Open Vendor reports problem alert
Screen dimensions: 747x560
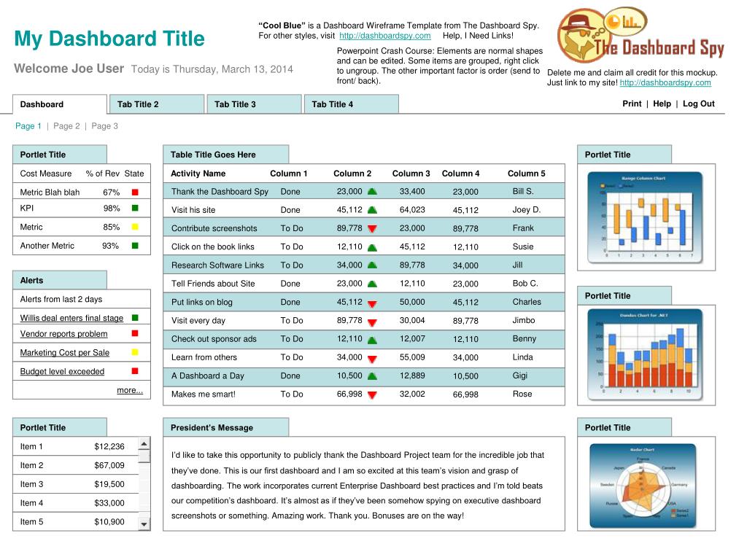(x=64, y=334)
